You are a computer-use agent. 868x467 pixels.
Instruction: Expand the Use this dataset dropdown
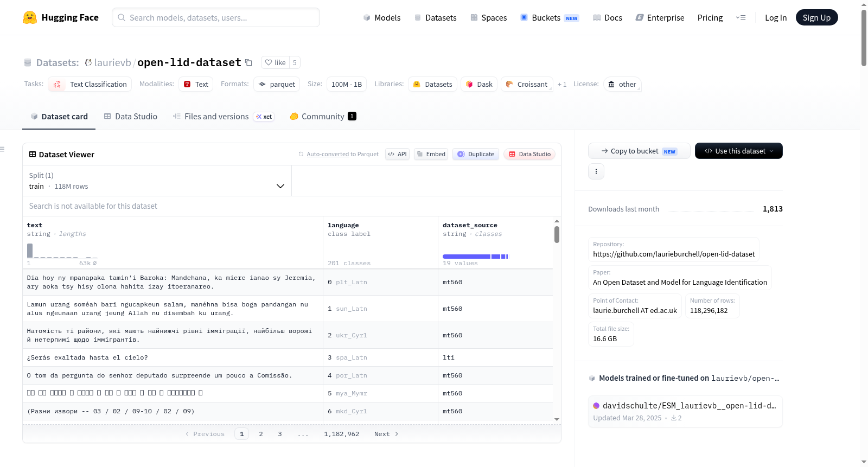point(739,151)
